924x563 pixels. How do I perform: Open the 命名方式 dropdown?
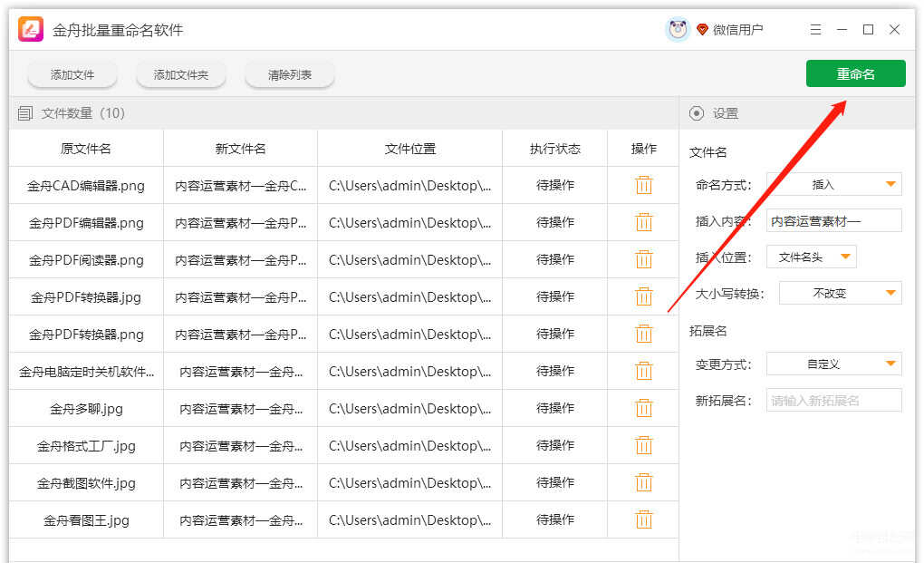tap(833, 184)
